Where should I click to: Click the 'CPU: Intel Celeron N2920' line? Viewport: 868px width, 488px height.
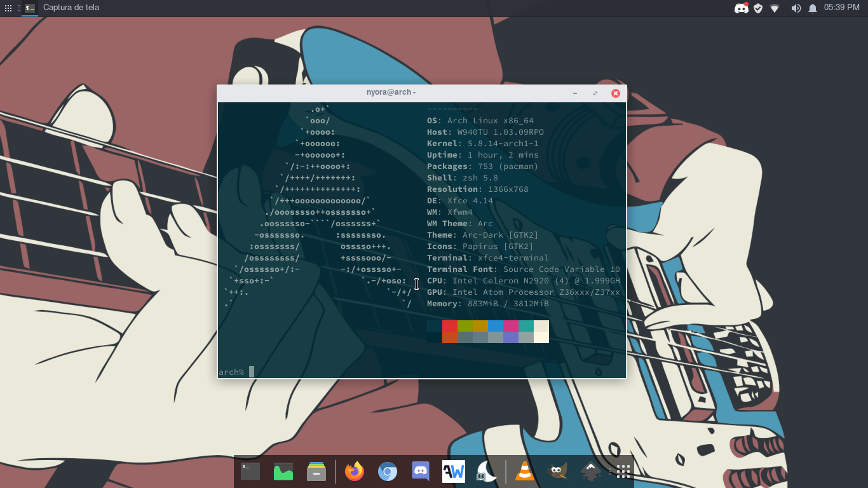[524, 281]
